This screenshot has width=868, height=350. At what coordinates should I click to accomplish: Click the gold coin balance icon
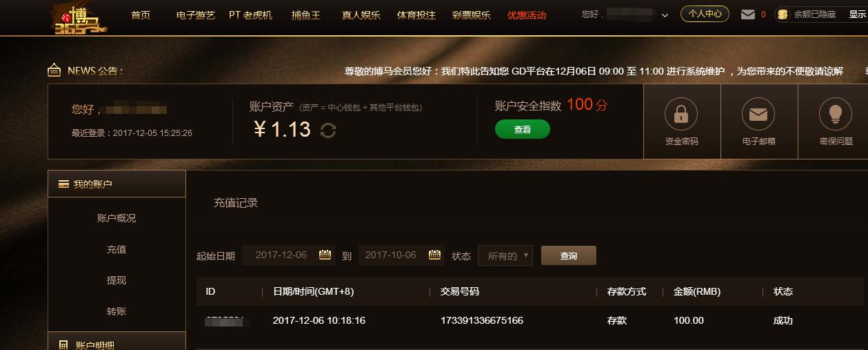[x=783, y=14]
